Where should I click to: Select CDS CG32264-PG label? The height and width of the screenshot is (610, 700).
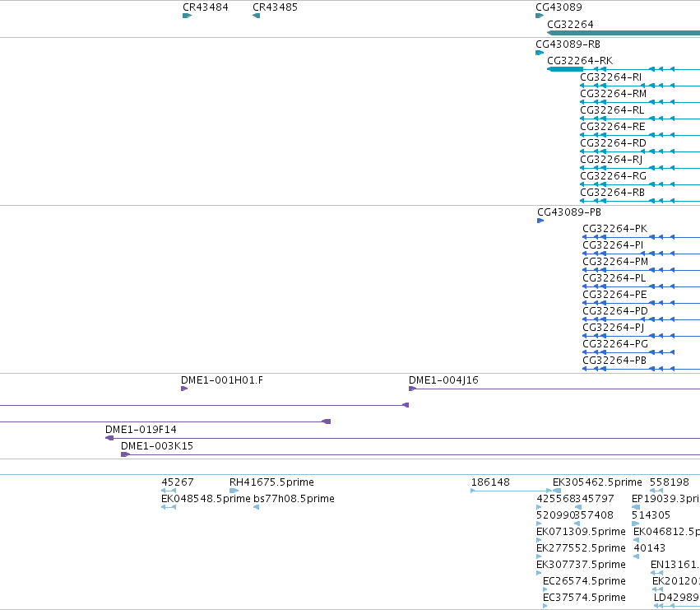pos(615,345)
